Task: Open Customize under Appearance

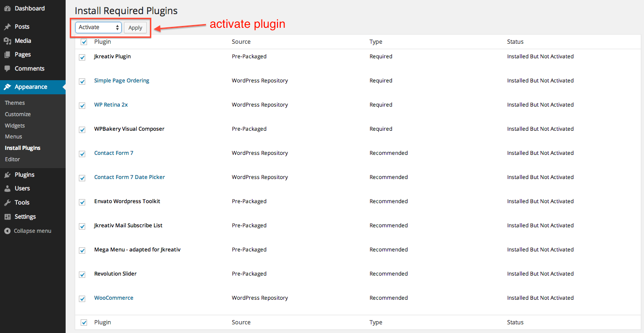Action: pyautogui.click(x=18, y=114)
